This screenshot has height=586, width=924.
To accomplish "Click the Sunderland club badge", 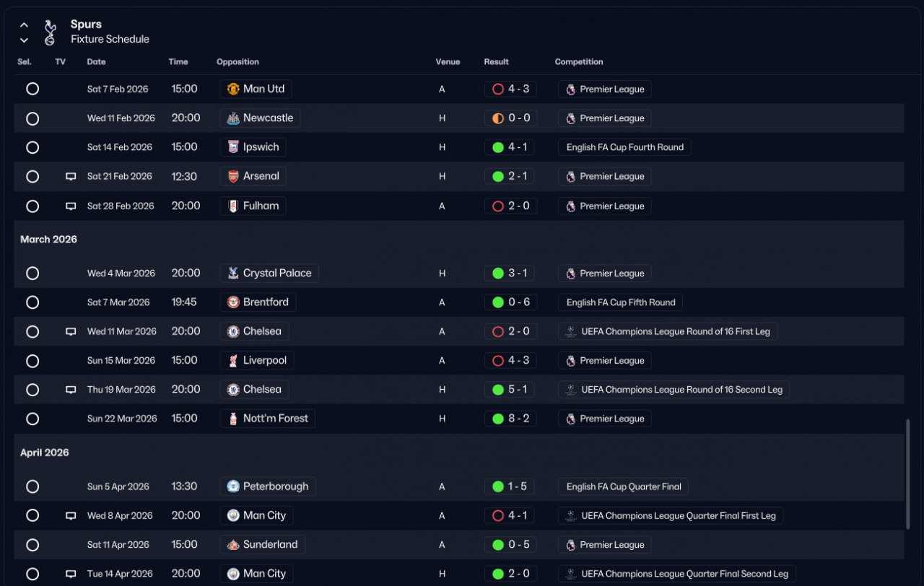I will click(233, 545).
